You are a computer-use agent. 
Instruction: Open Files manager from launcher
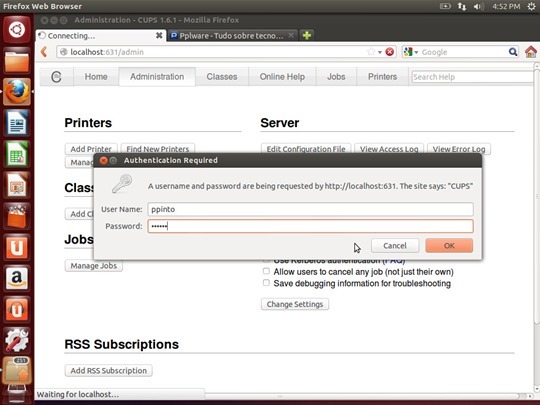click(x=17, y=61)
